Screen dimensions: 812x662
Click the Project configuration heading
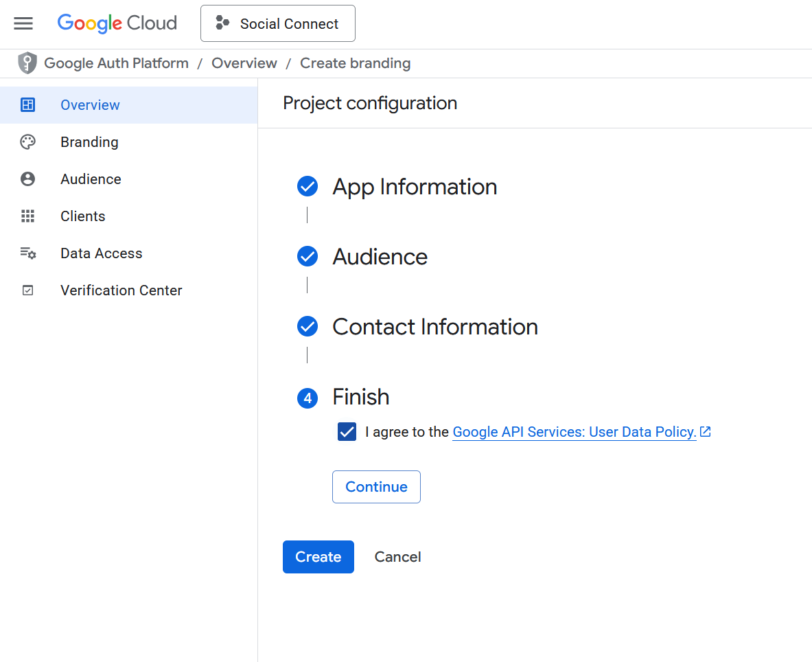[x=370, y=103]
